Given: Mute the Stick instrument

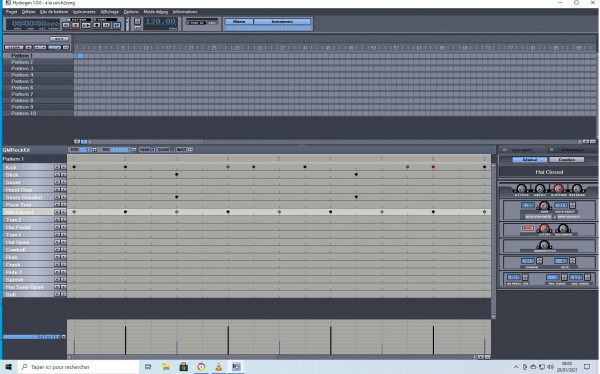Looking at the screenshot, I should 57,175.
